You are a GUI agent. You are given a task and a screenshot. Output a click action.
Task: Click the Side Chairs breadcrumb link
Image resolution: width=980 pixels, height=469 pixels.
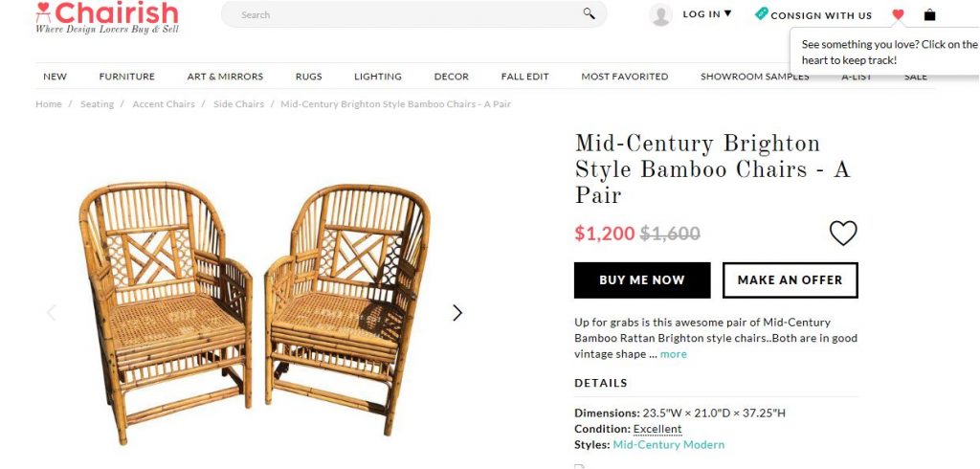pos(238,104)
